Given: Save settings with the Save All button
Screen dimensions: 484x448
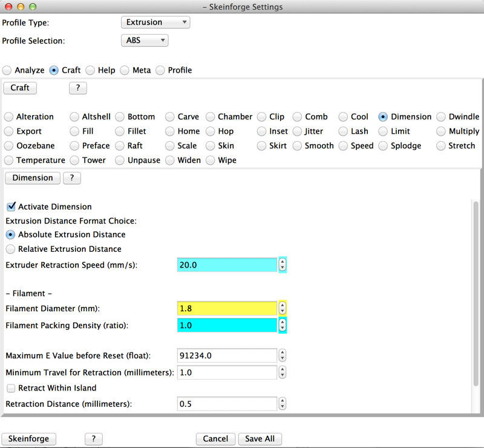Looking at the screenshot, I should tap(260, 439).
